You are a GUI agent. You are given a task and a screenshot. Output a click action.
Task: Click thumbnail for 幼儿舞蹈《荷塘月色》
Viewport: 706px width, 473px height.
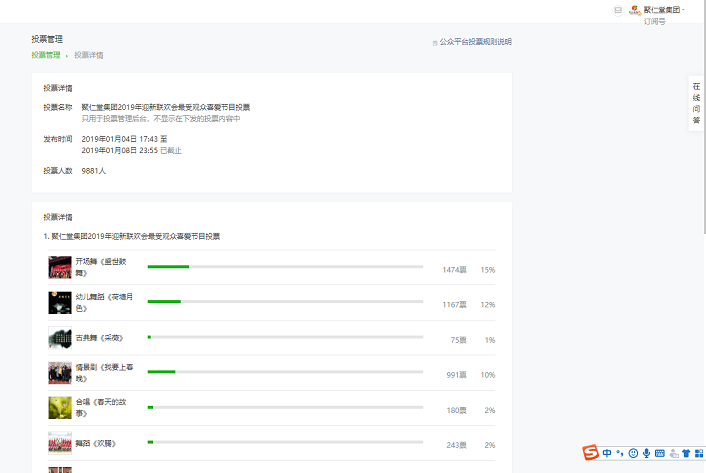[60, 303]
